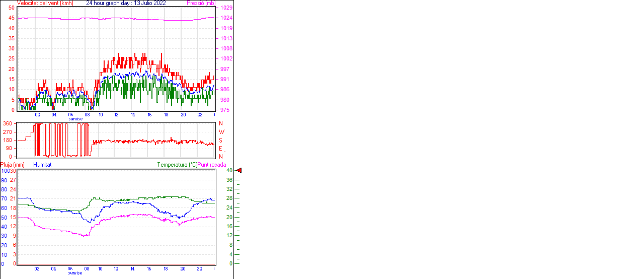Viewport: 644px width, 279px height.
Task: Click the 'S' compass letter on direction graph
Action: tap(220, 141)
